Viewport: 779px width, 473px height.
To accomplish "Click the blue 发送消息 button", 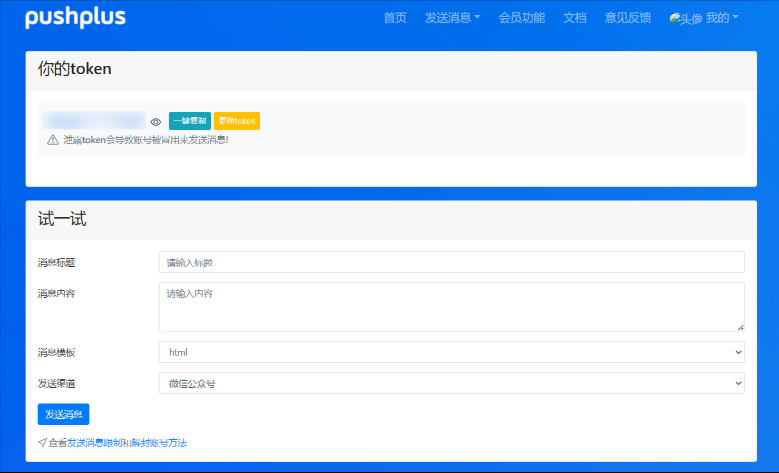I will pyautogui.click(x=63, y=414).
